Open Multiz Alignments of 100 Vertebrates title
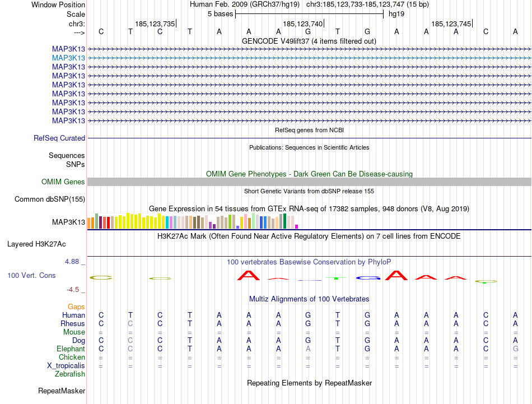Viewport: 532px width, 404px height. pyautogui.click(x=309, y=299)
